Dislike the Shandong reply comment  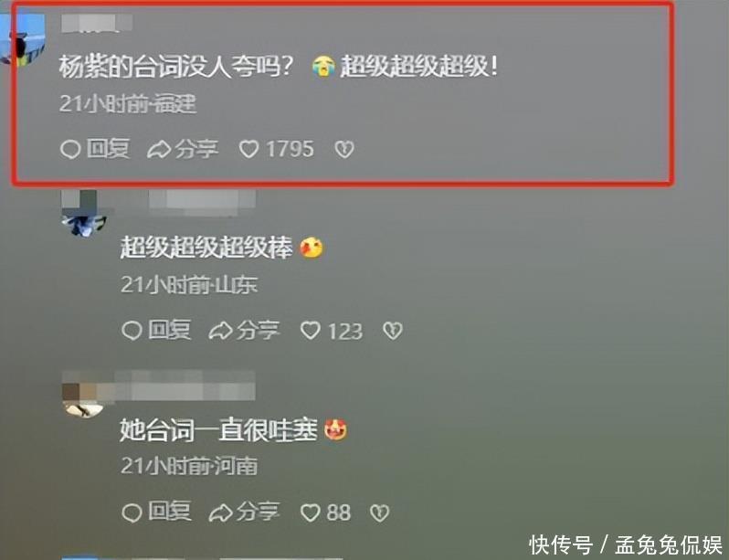pyautogui.click(x=393, y=331)
